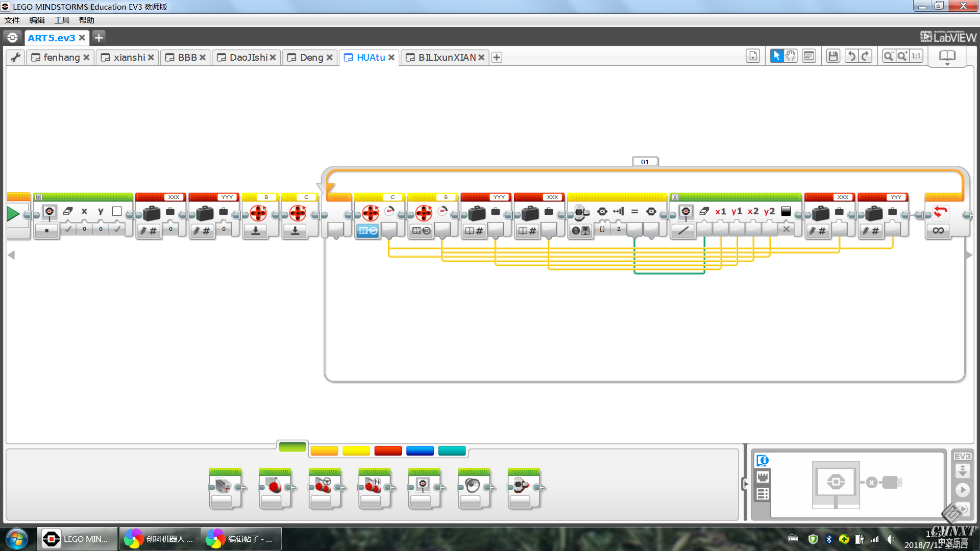Activate the Pointer select tool

coord(776,56)
